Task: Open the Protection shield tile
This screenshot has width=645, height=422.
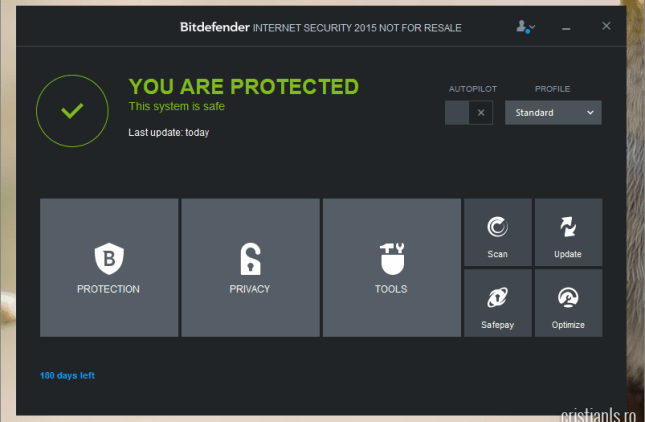Action: (108, 267)
